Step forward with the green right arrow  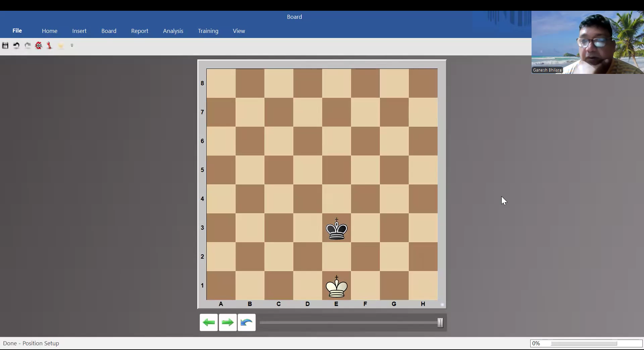(x=228, y=322)
